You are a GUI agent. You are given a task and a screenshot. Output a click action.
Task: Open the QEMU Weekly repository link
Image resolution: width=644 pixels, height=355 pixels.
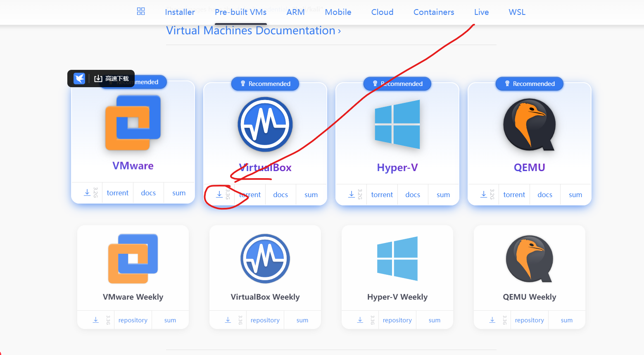(530, 320)
